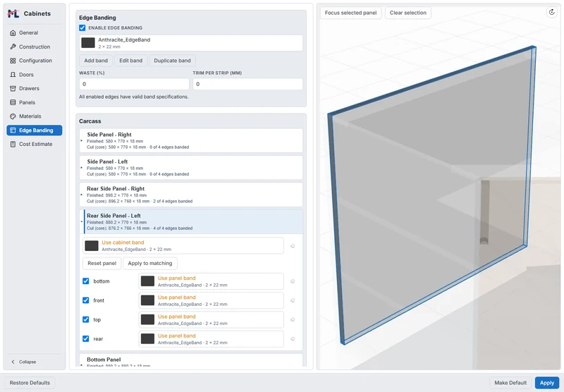Viewport: 564px width, 392px height.
Task: Click the reset view icon in 3D viewport
Action: (x=552, y=12)
